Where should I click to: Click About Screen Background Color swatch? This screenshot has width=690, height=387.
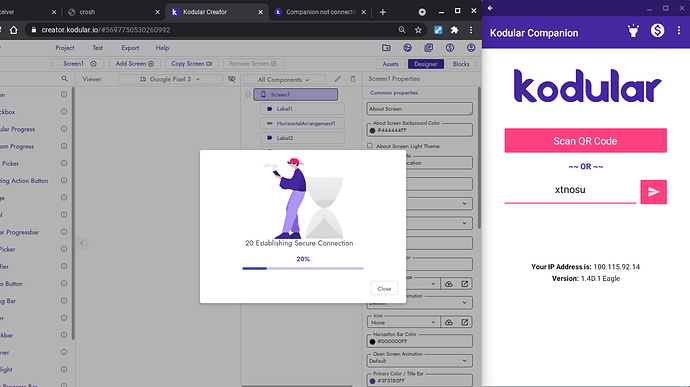click(372, 130)
